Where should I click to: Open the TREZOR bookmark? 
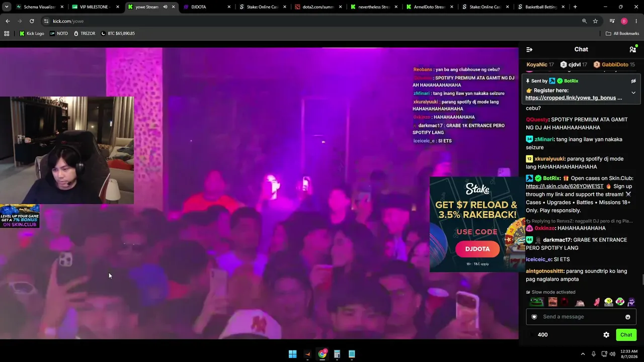pos(84,34)
